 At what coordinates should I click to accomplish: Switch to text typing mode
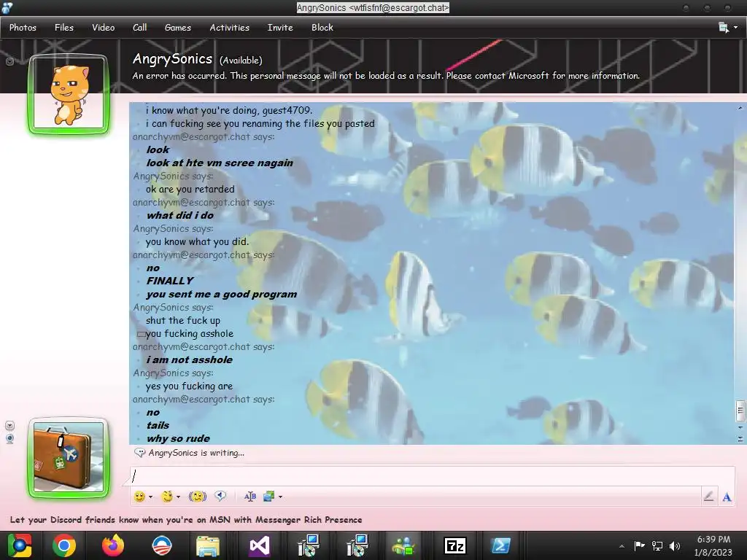(727, 497)
